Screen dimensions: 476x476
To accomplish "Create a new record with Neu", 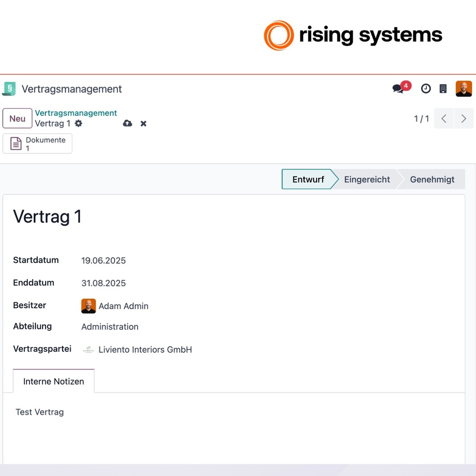I will pyautogui.click(x=17, y=119).
